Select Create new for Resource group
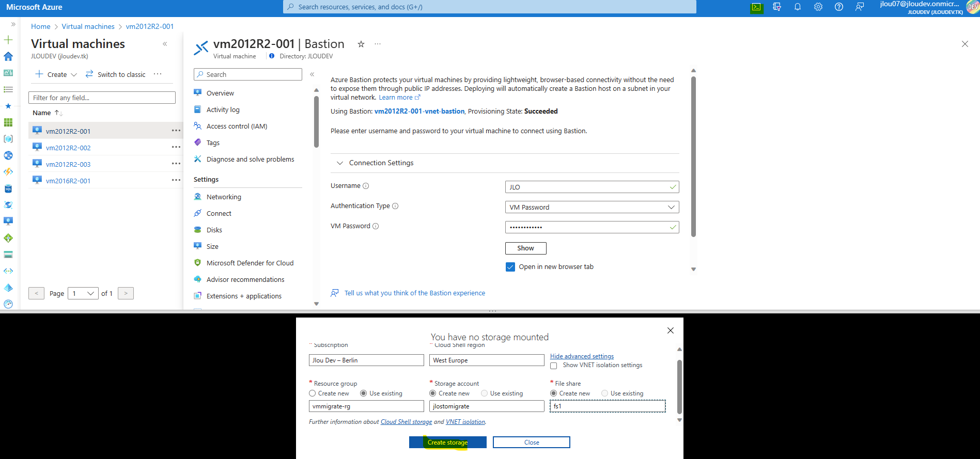This screenshot has width=980, height=459. [x=313, y=393]
